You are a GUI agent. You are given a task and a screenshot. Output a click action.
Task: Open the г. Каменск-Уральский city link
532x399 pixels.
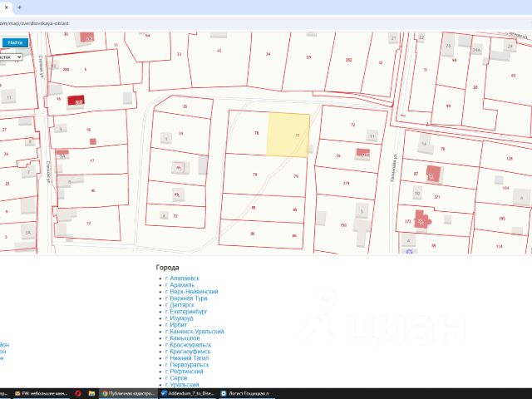point(195,332)
